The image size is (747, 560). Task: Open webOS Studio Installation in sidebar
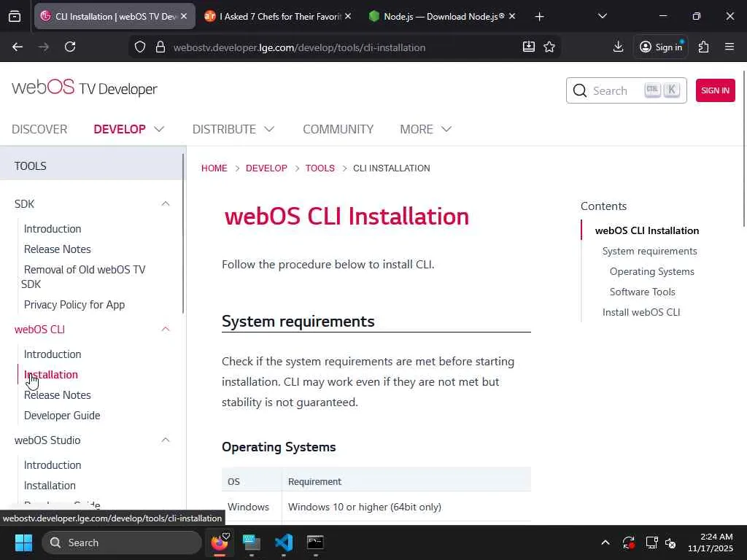pos(50,486)
